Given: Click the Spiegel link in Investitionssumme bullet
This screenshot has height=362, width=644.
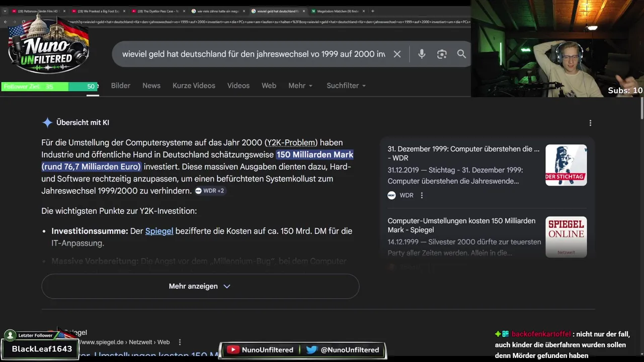Looking at the screenshot, I should pyautogui.click(x=159, y=231).
